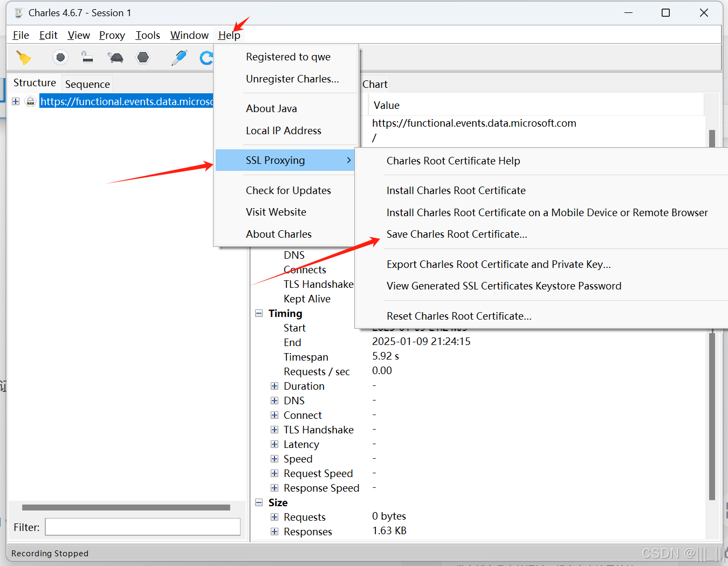Click the Breakpoints hexagon icon
This screenshot has width=728, height=566.
click(143, 57)
